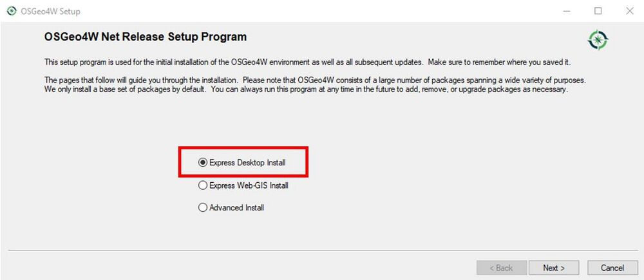Viewport: 644px width, 280px height.
Task: Choose the Express Web-GIS Install radio circle
Action: pos(202,185)
